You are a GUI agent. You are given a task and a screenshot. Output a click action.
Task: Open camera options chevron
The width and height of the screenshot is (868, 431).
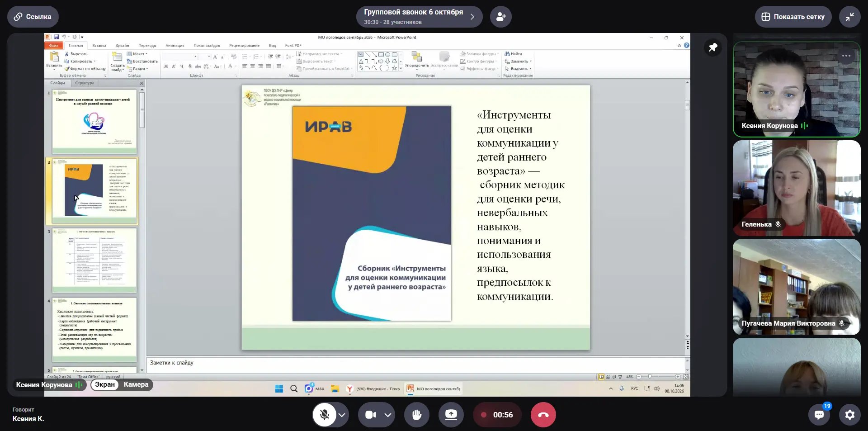coord(388,415)
